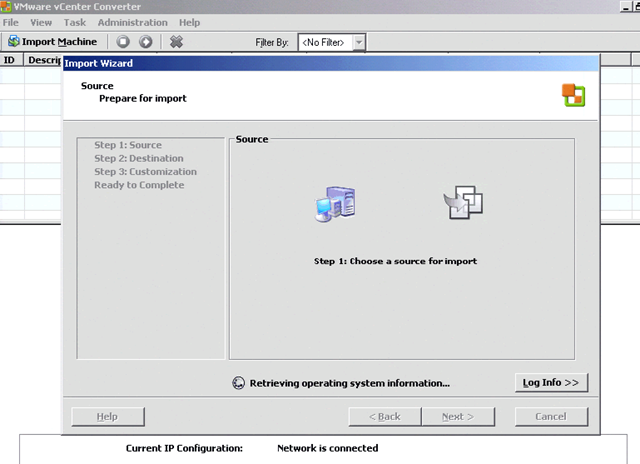Select Step 3: Customization in step list
The image size is (640, 464).
coord(145,172)
